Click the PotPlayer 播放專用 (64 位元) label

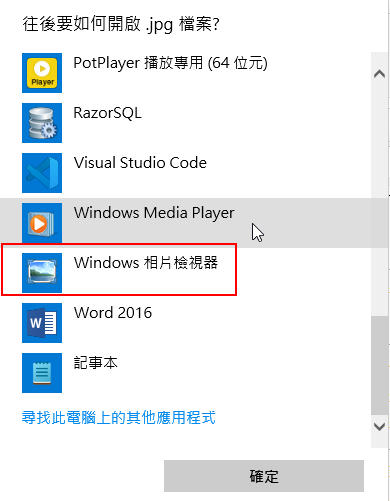[170, 63]
